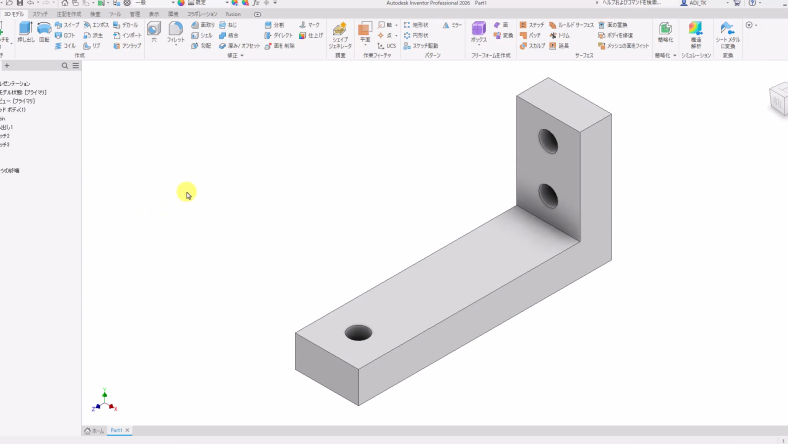Click the シェル (Shell) button
The image size is (788, 444).
tap(202, 35)
